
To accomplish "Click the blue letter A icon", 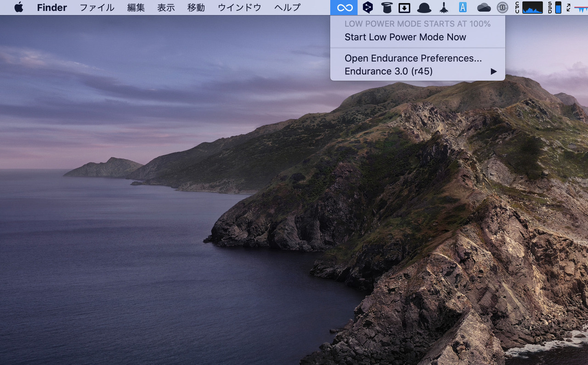I will coord(463,7).
